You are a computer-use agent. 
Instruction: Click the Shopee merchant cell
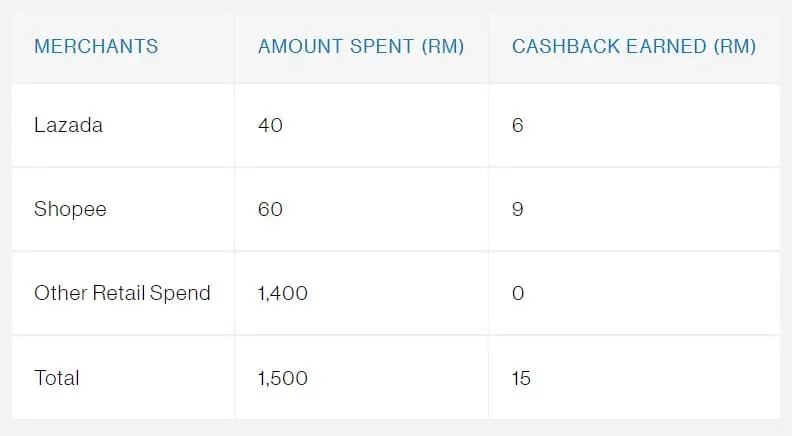point(70,210)
